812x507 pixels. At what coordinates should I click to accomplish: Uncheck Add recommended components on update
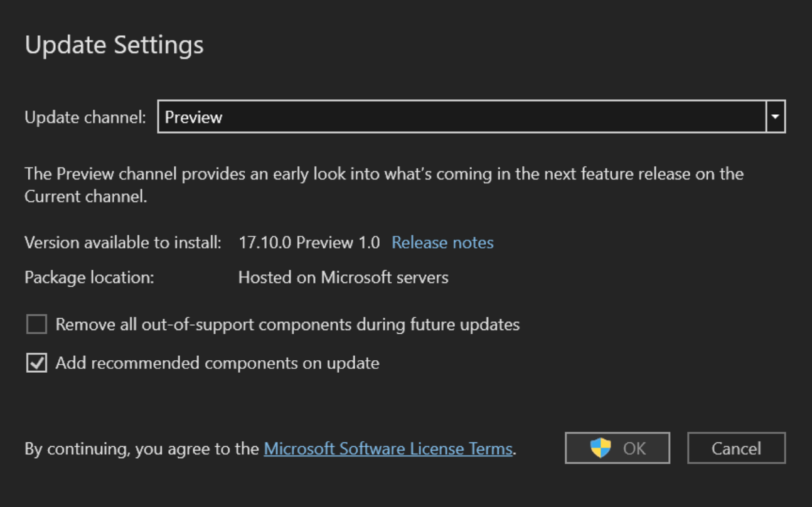click(36, 363)
